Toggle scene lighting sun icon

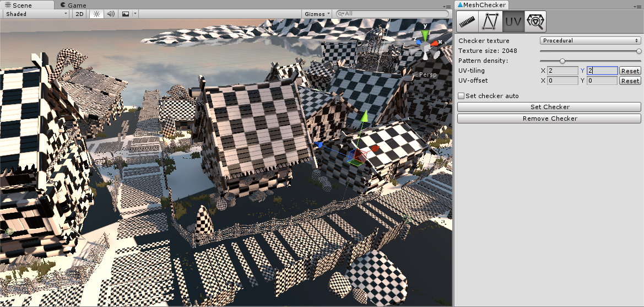96,14
